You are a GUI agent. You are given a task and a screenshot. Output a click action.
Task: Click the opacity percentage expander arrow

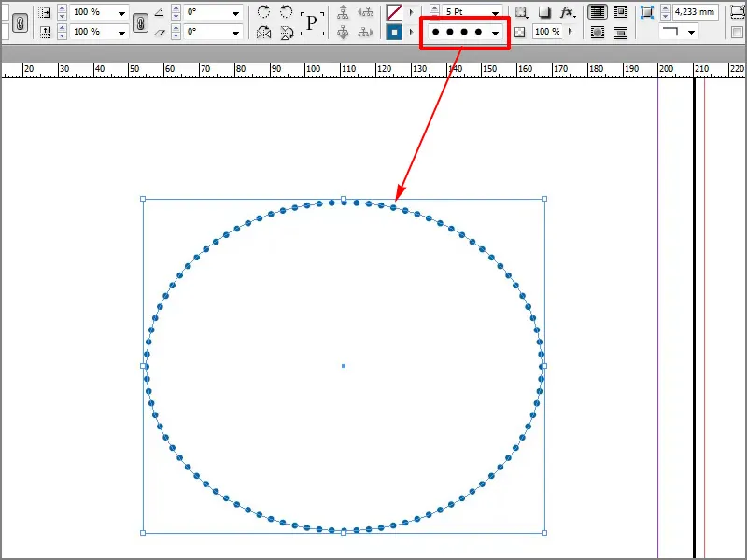570,30
